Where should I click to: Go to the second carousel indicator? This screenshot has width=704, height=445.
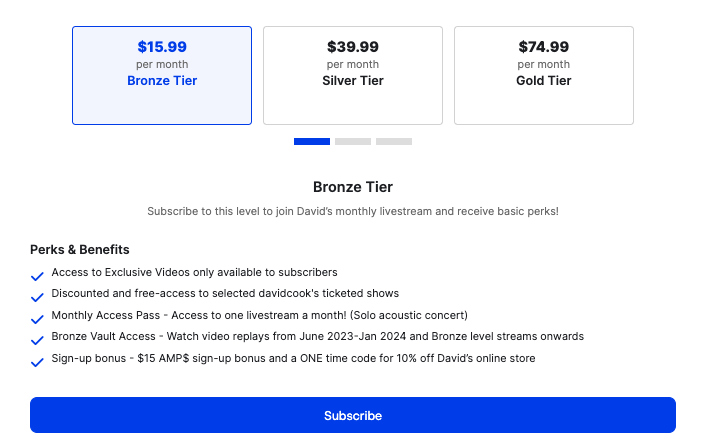pyautogui.click(x=353, y=142)
